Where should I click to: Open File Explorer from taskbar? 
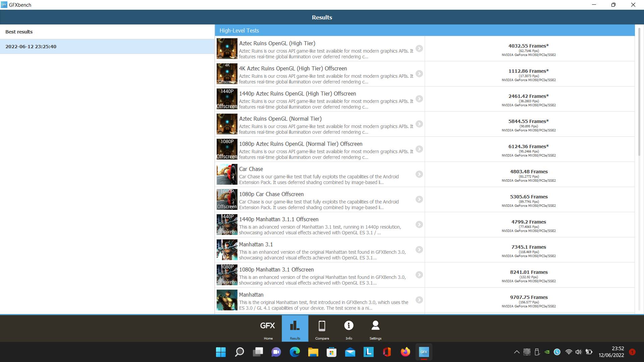coord(313,352)
